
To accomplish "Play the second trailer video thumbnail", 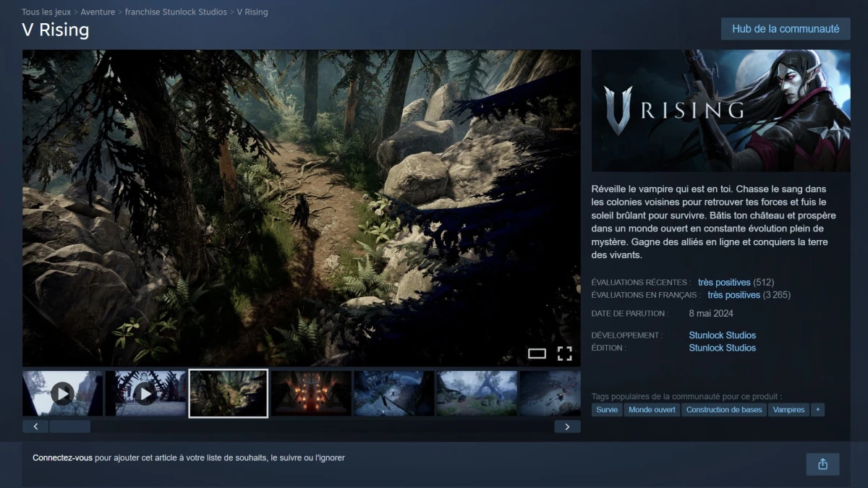I will click(x=145, y=393).
